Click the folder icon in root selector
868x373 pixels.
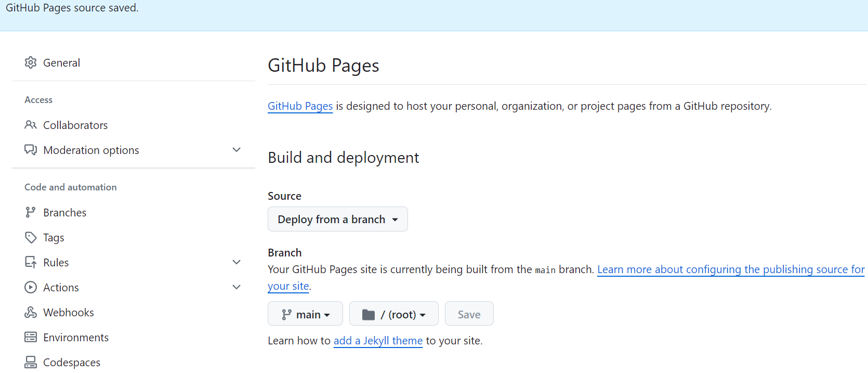click(x=369, y=314)
